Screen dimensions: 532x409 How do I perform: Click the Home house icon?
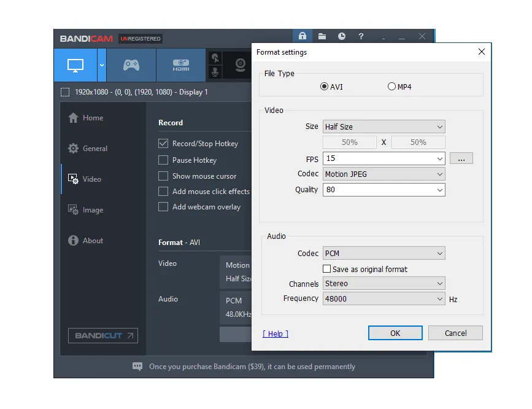pyautogui.click(x=73, y=117)
